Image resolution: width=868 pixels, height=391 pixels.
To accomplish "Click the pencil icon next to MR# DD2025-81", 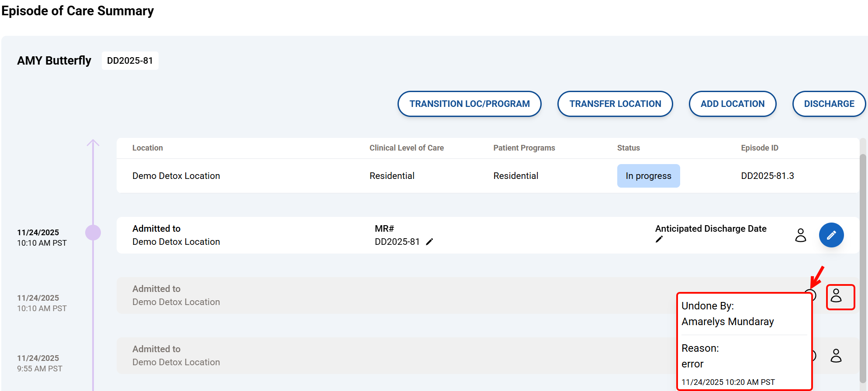I will [x=429, y=242].
